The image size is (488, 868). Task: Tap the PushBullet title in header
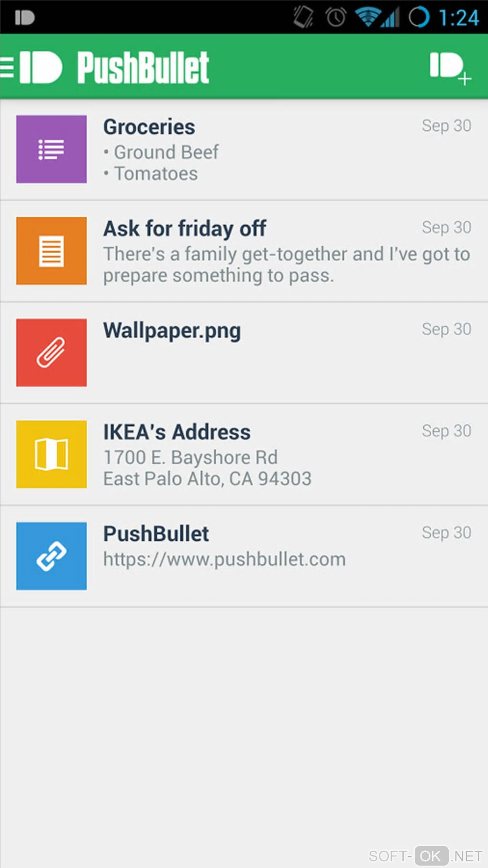click(143, 68)
